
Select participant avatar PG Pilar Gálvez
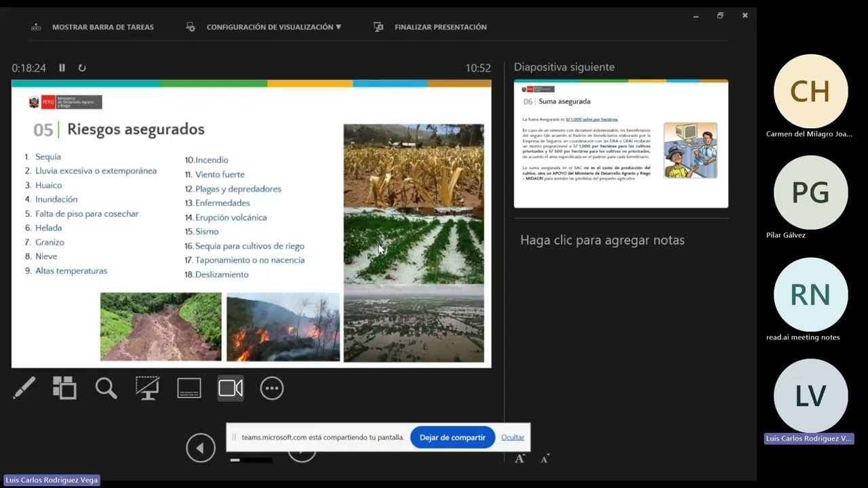810,193
